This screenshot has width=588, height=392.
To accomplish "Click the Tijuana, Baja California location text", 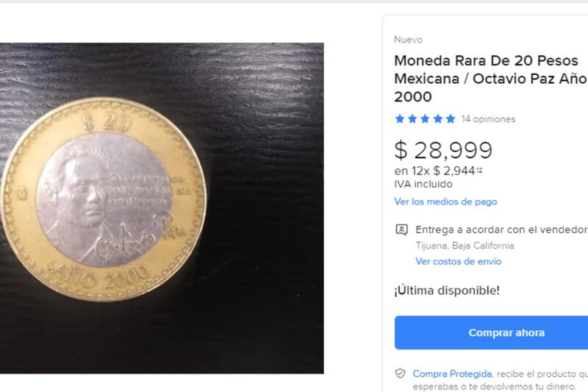I will (x=465, y=246).
